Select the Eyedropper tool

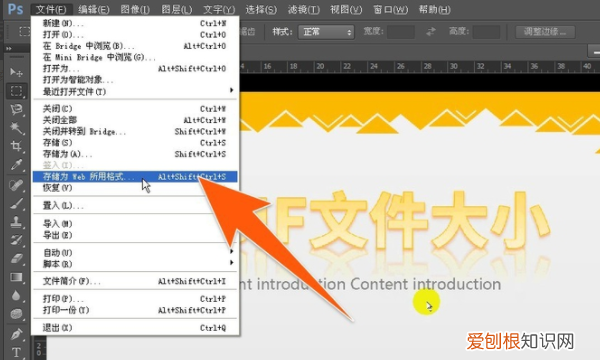point(16,165)
